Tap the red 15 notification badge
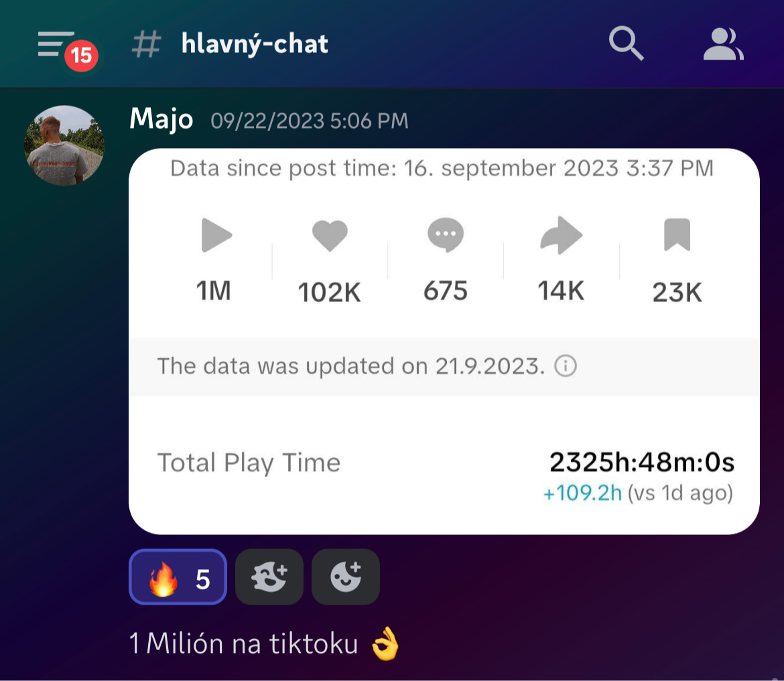Screen dimensions: 784x681 tap(81, 56)
